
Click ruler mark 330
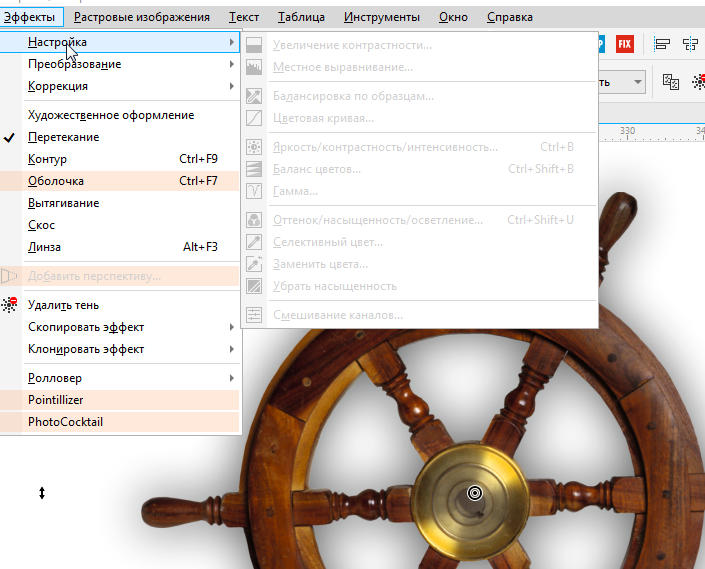tap(627, 131)
